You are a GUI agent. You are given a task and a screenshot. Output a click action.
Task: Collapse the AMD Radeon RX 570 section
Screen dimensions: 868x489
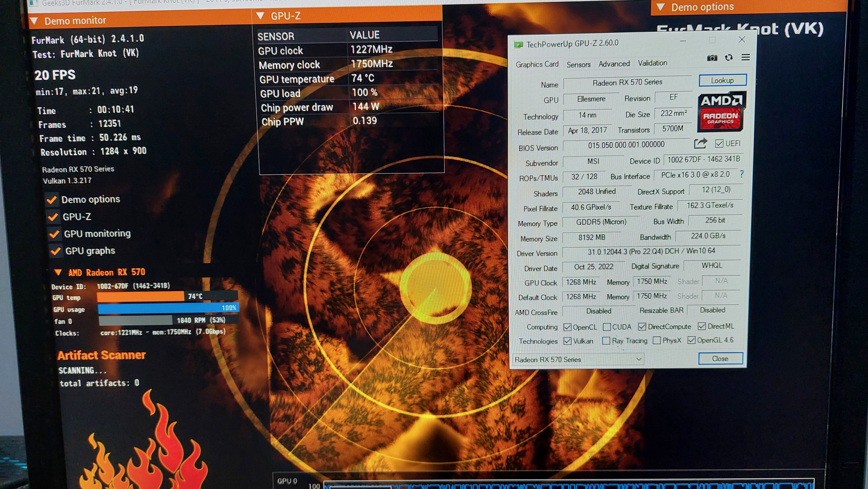tap(58, 272)
